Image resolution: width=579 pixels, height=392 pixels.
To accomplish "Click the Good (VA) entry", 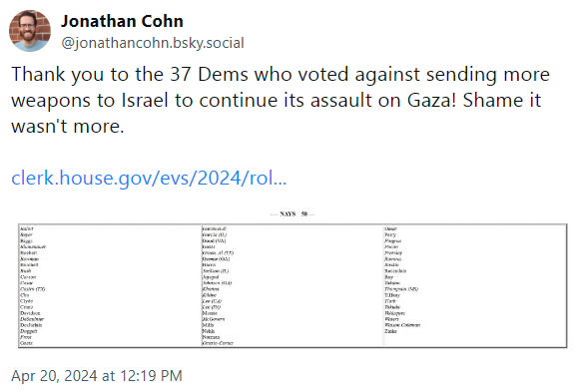I will [x=215, y=240].
